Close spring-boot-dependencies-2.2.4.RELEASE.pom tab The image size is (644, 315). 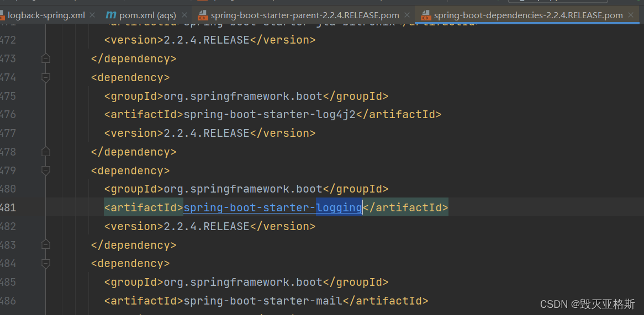[x=631, y=15]
